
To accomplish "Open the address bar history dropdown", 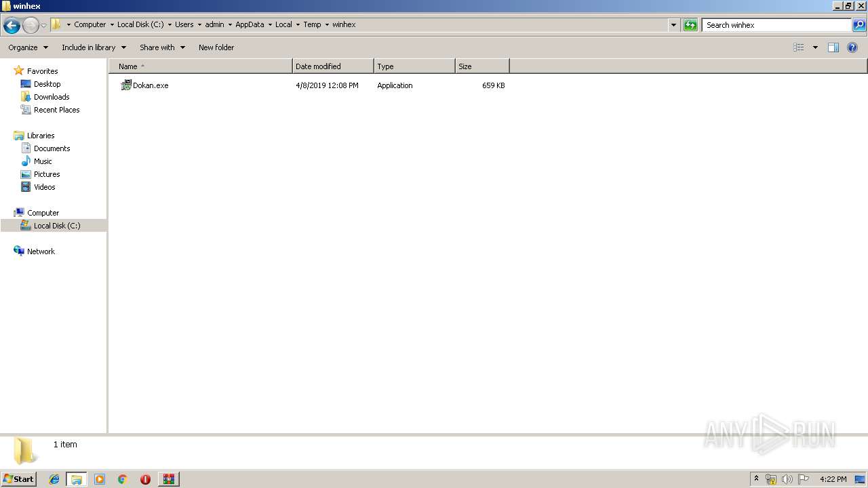I will [673, 25].
